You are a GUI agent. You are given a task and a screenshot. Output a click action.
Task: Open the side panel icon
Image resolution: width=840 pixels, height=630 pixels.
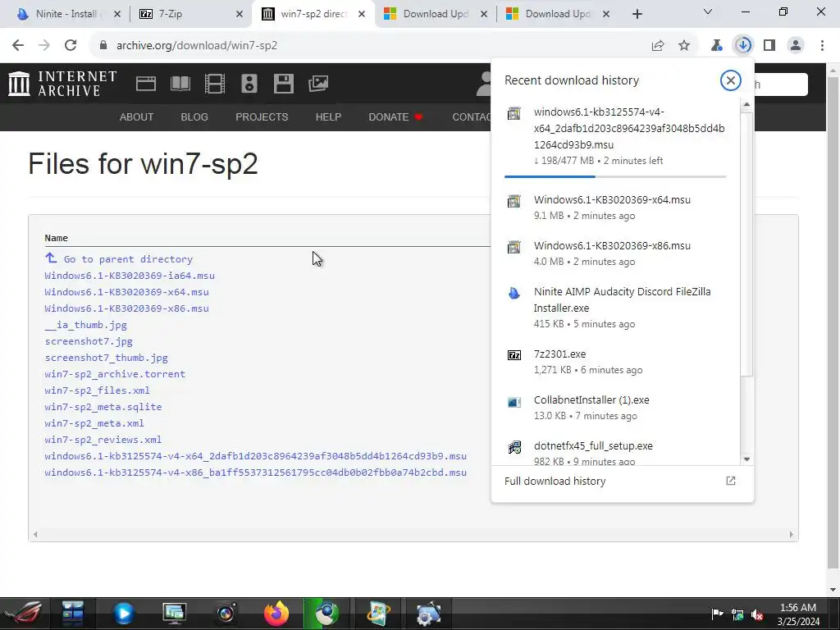tap(769, 46)
